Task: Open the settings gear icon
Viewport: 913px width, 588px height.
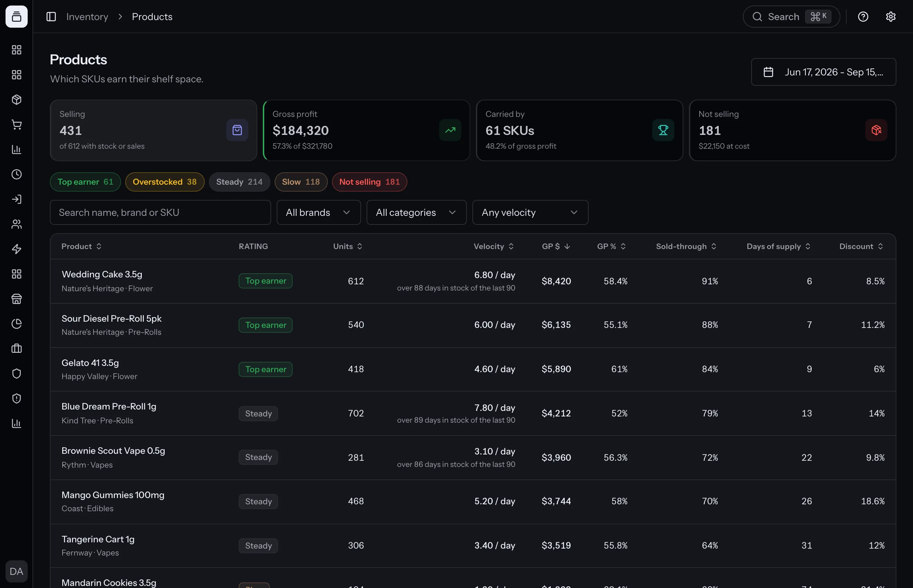Action: pyautogui.click(x=891, y=16)
